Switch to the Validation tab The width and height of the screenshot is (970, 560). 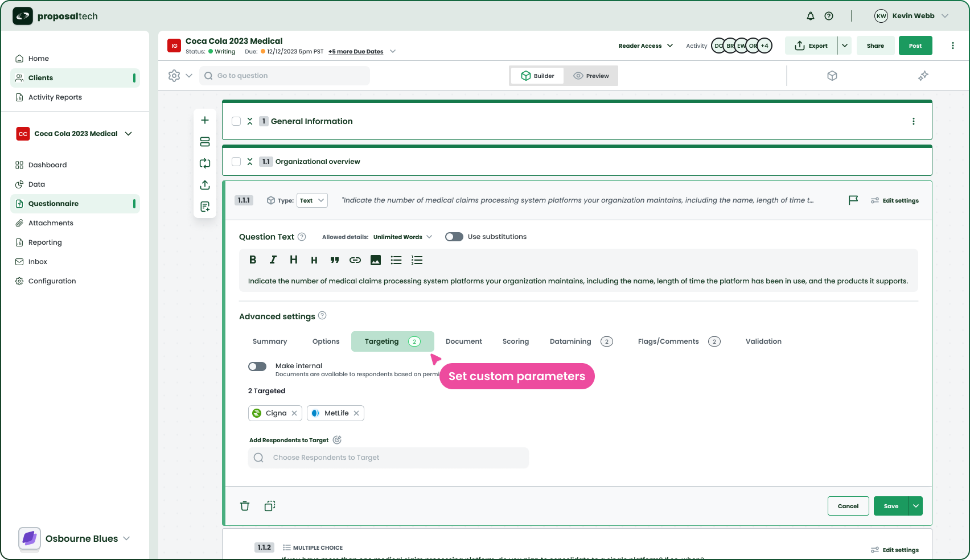click(764, 341)
